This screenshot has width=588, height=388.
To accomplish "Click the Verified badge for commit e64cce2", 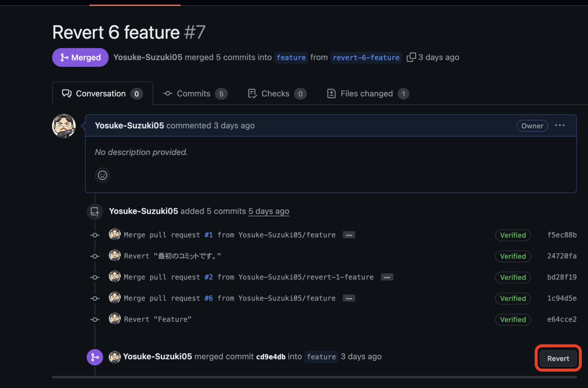I will pos(513,319).
